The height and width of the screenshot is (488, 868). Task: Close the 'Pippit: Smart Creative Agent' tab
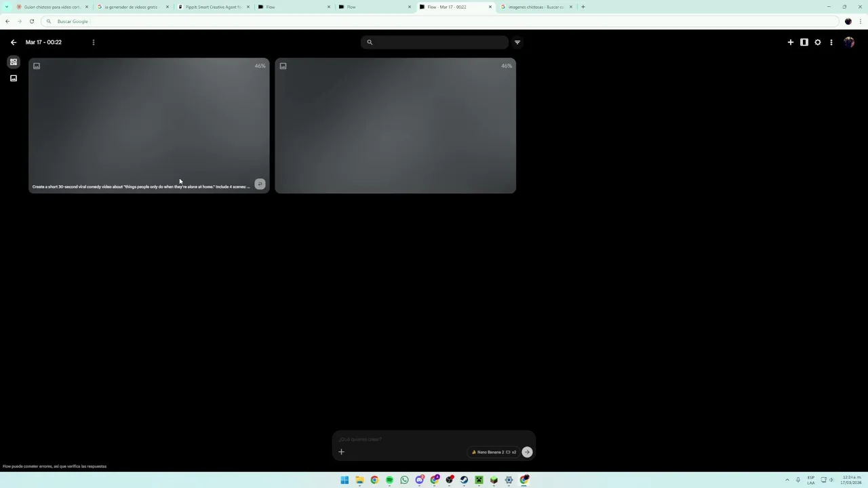[248, 7]
